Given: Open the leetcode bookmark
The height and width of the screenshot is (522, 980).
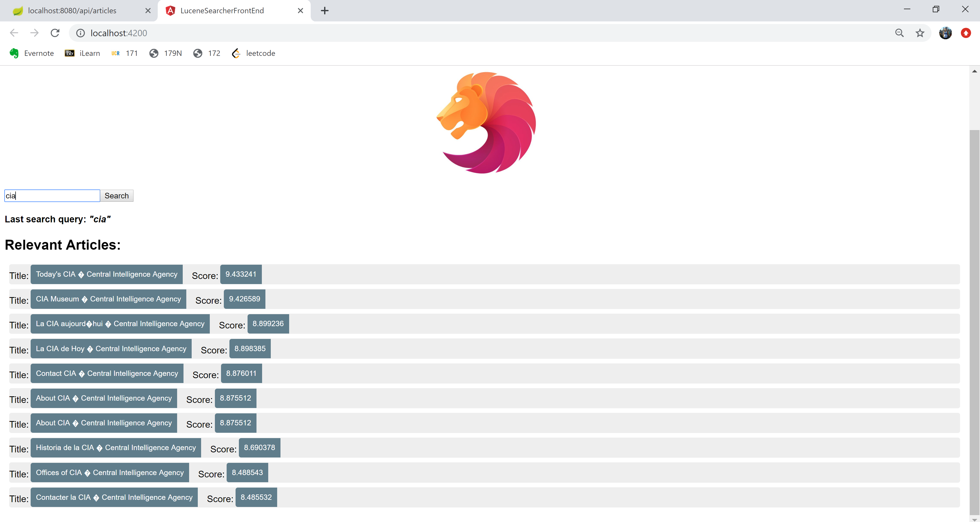Looking at the screenshot, I should click(253, 53).
